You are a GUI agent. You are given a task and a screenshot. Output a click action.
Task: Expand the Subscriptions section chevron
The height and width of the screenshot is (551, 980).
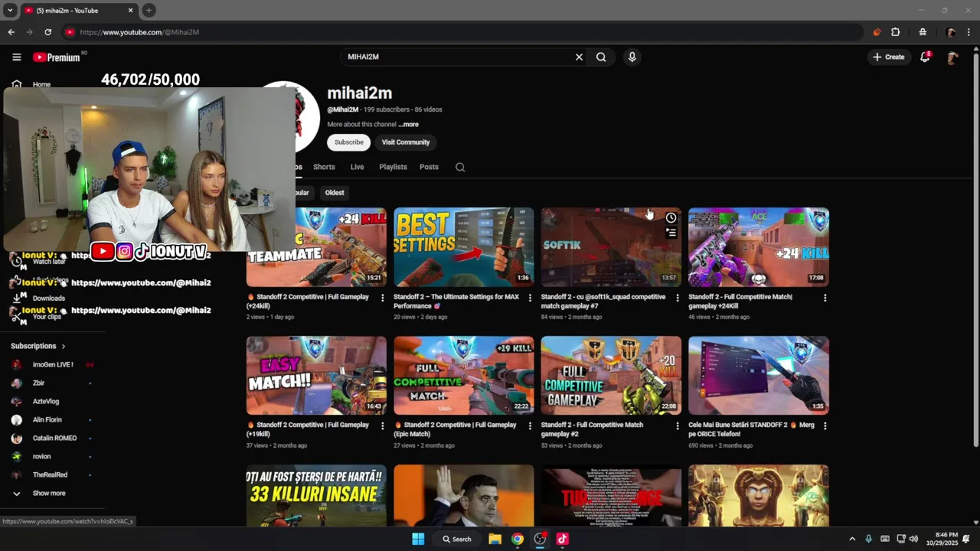pyautogui.click(x=64, y=347)
